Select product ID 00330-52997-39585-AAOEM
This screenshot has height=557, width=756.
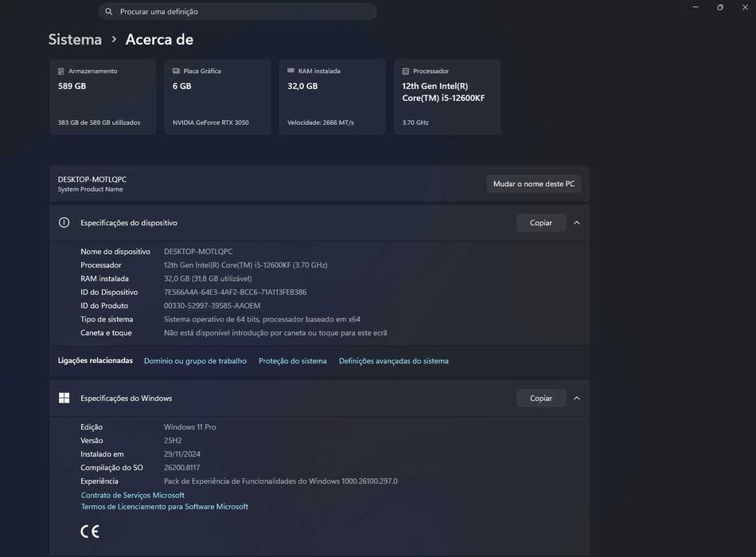212,306
